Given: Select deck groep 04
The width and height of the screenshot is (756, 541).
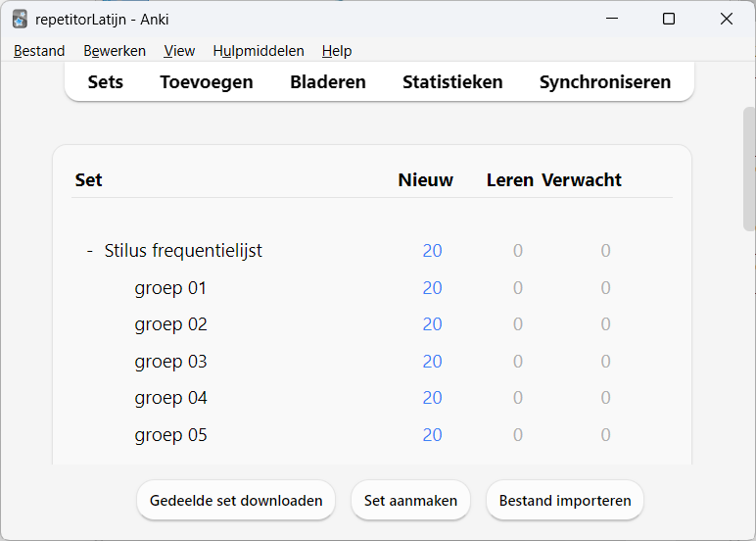Looking at the screenshot, I should click(170, 398).
